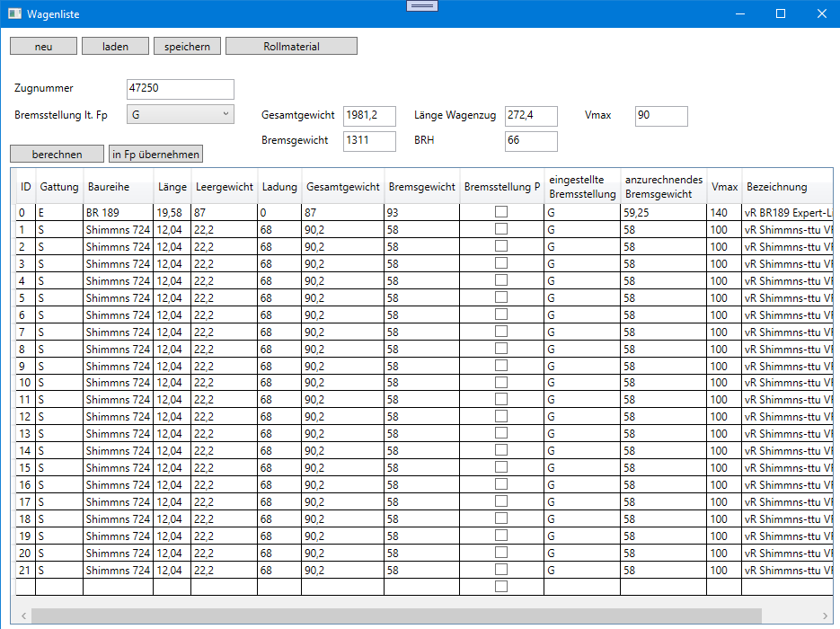Viewport: 840px width, 629px height.
Task: Click the floating toolbar handle at top
Action: point(421,6)
